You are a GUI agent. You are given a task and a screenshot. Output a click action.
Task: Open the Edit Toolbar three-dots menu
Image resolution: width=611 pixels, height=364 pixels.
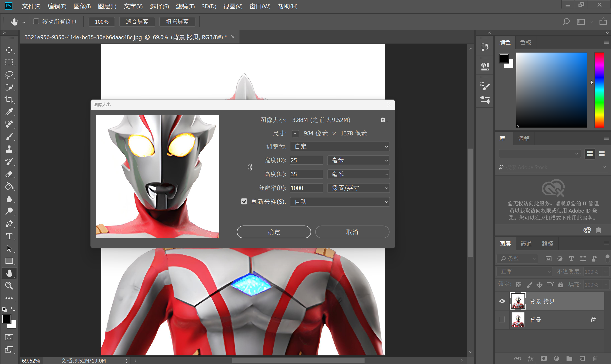(9, 298)
